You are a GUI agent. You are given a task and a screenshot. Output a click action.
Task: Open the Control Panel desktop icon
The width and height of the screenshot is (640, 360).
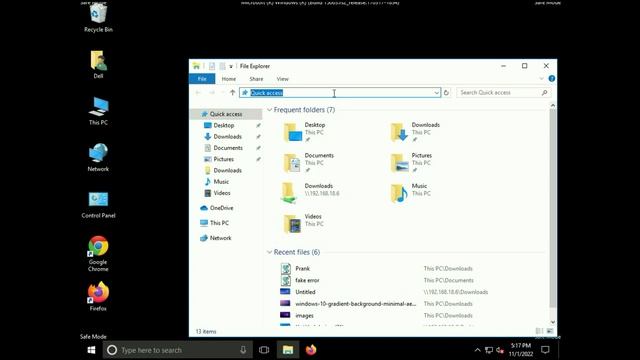point(98,204)
